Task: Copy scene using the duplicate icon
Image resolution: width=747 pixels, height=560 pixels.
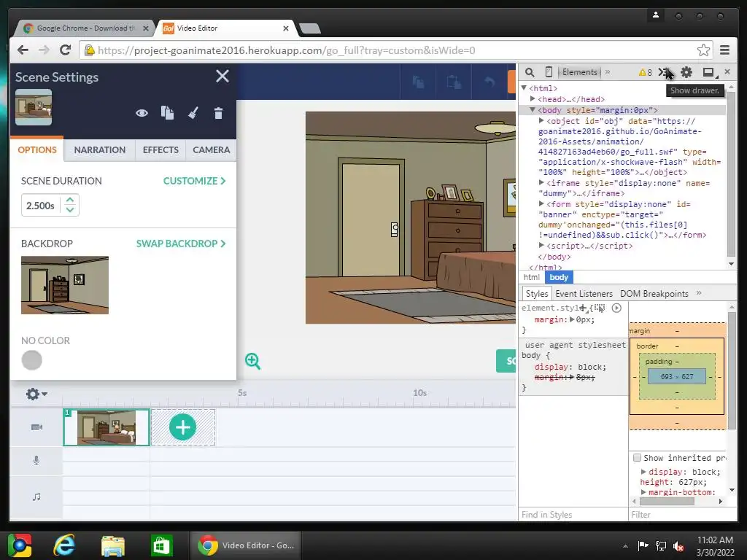Action: (167, 113)
